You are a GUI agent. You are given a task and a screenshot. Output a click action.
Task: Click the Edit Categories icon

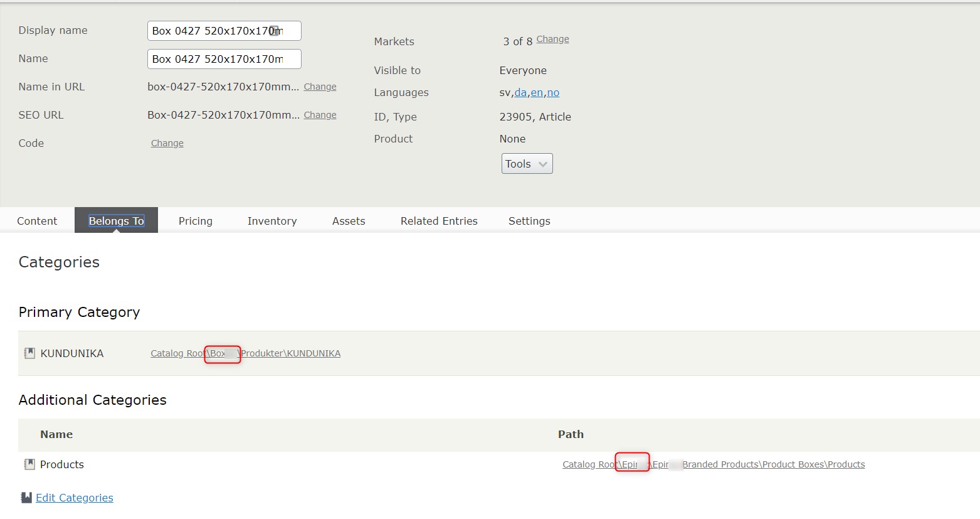[26, 498]
